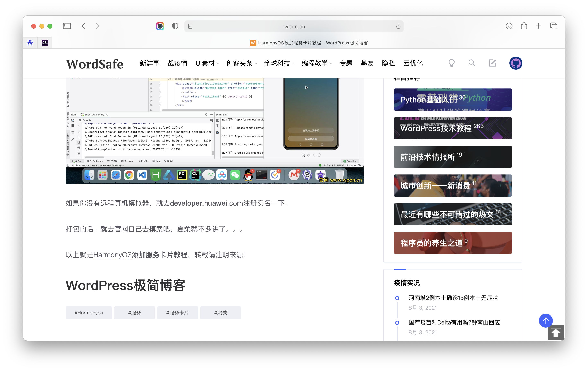The width and height of the screenshot is (588, 371).
Task: Open the 最近有哪些不可错过的热文 banner
Action: click(452, 214)
